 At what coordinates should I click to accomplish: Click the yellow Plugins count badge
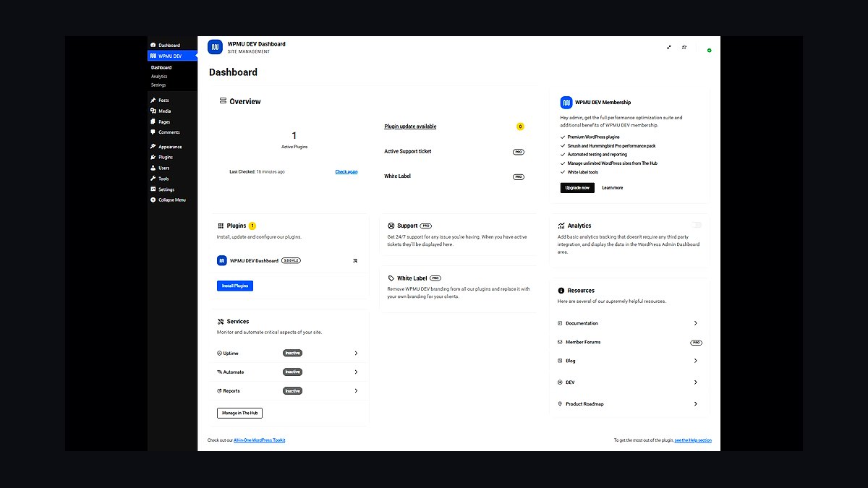pos(252,226)
